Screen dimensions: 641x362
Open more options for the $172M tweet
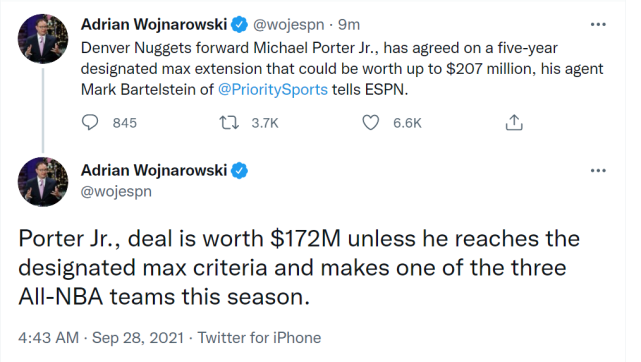click(598, 170)
